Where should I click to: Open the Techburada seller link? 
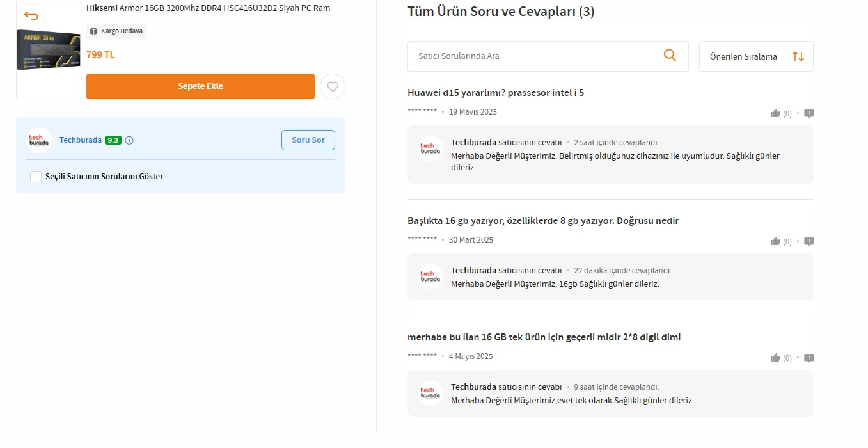point(80,140)
